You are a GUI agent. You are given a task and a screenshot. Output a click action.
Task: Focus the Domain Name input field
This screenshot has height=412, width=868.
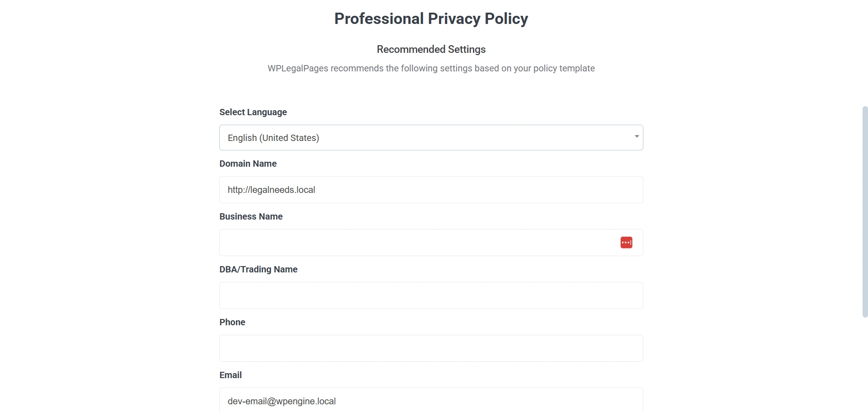(431, 190)
